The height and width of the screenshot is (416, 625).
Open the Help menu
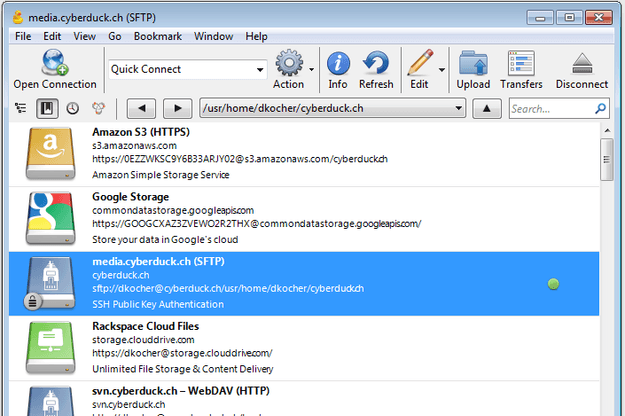(256, 36)
